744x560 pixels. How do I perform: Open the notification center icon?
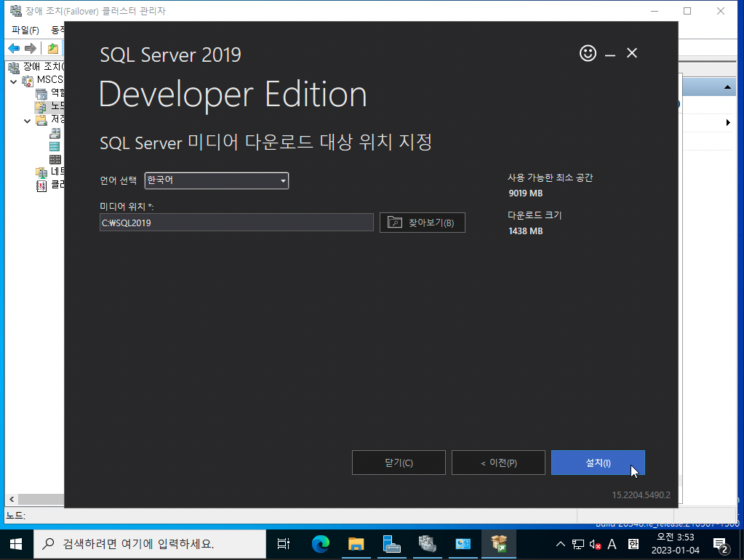click(720, 545)
